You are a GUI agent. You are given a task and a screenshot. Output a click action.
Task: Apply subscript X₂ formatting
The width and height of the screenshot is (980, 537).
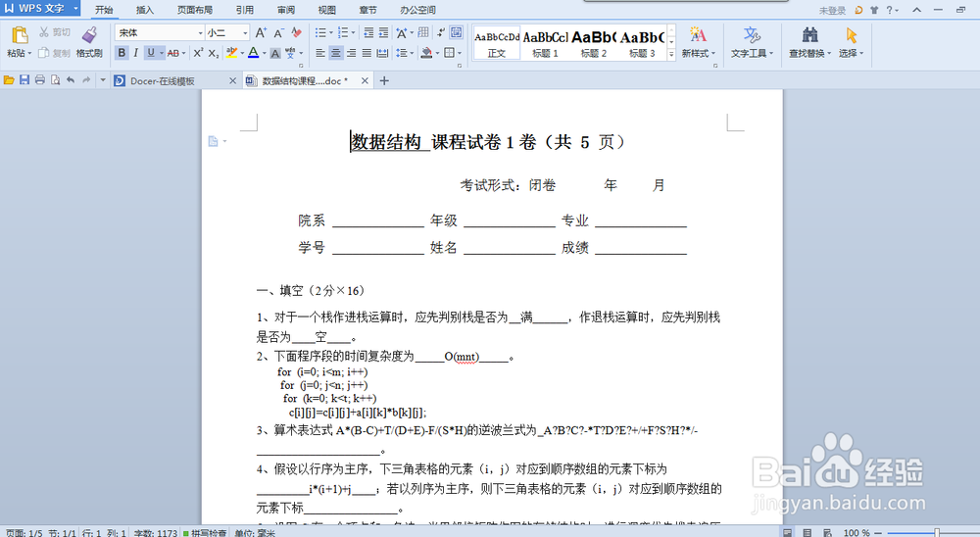click(213, 53)
